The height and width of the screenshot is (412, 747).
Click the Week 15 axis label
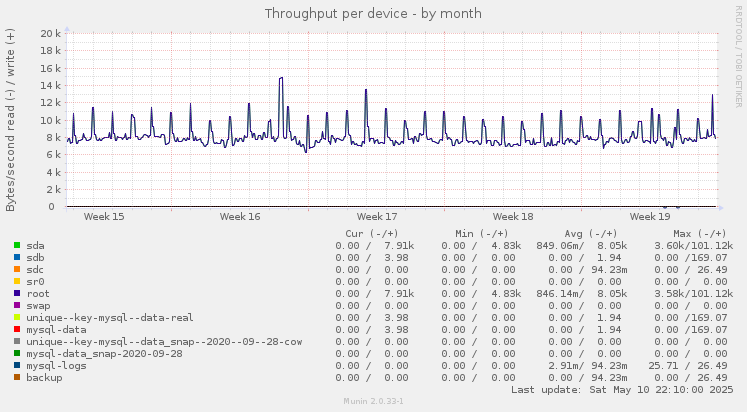(104, 217)
